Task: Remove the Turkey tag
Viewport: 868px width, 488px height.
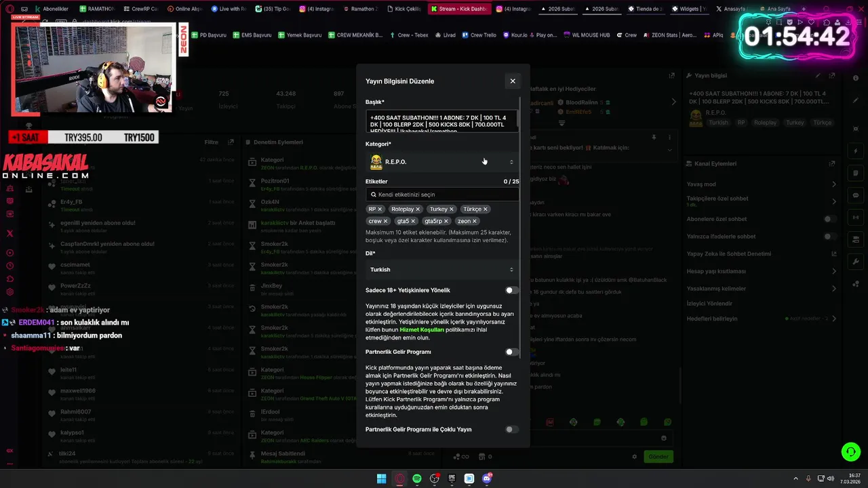Action: (452, 209)
